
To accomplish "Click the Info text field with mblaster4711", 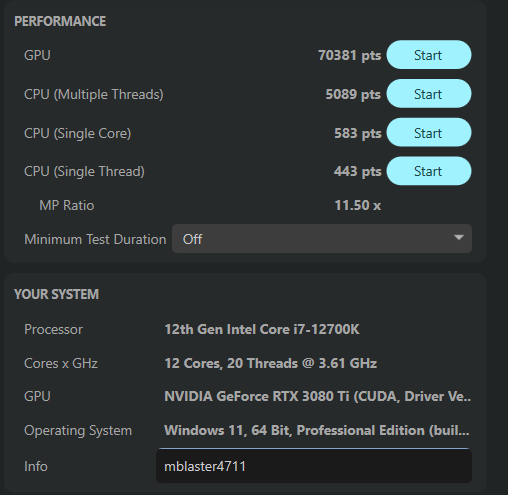I will tap(314, 466).
